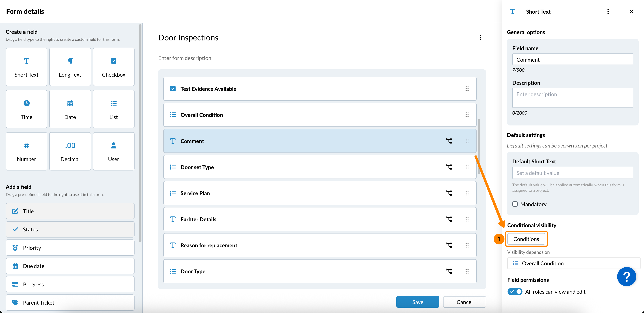Click conditional logic icon on Door set Type

click(x=449, y=167)
